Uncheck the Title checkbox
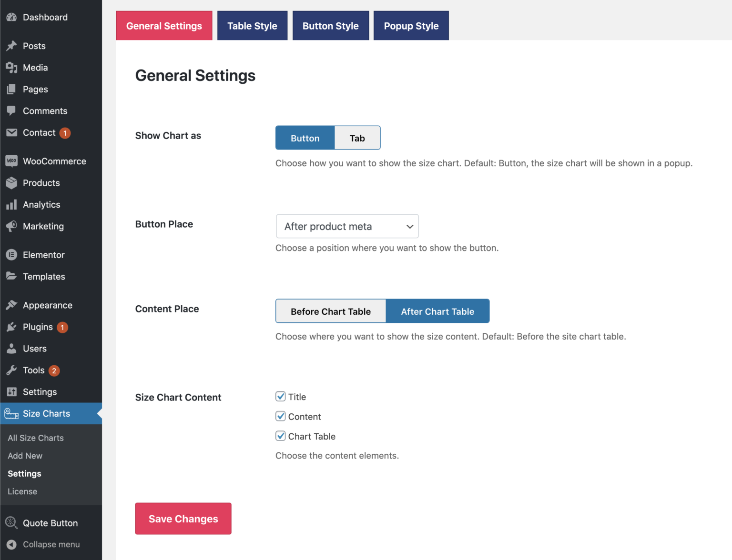The width and height of the screenshot is (732, 560). (281, 396)
